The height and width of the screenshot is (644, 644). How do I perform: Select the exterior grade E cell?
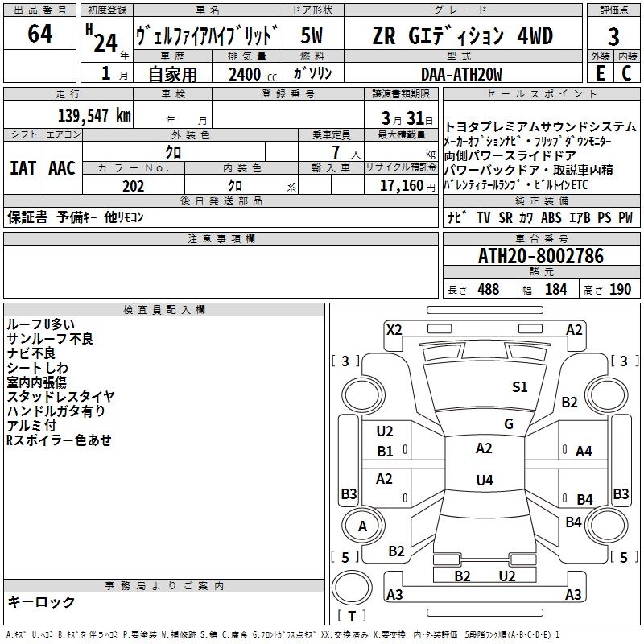coord(600,73)
